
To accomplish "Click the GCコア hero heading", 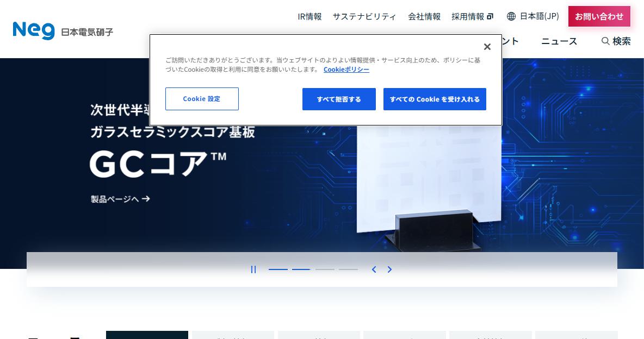I will (x=158, y=164).
